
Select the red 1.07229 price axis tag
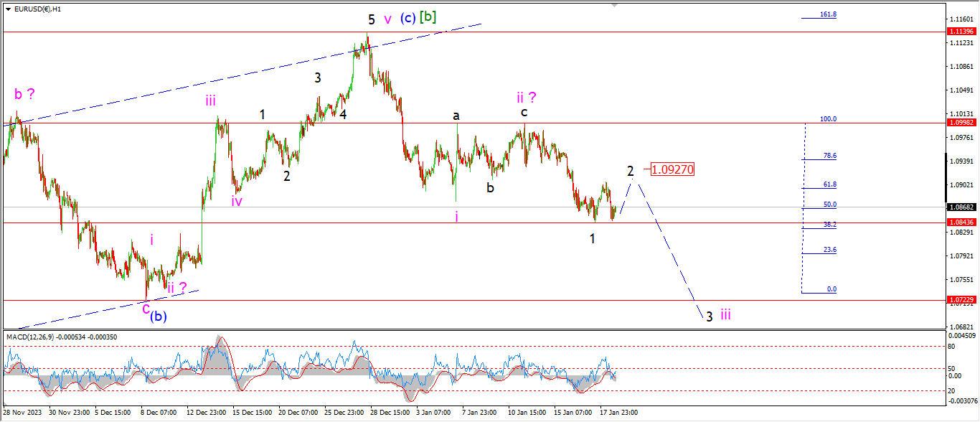960,299
